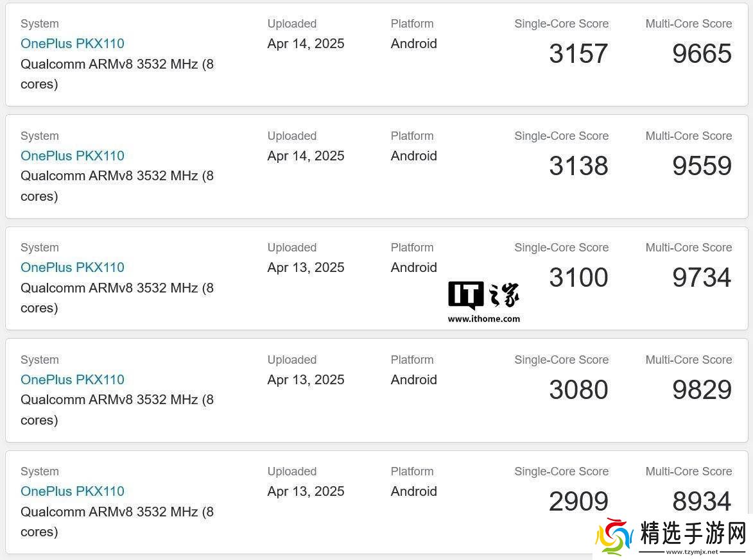This screenshot has height=560, width=753.
Task: Click the multi-core score 9734
Action: [x=702, y=278]
